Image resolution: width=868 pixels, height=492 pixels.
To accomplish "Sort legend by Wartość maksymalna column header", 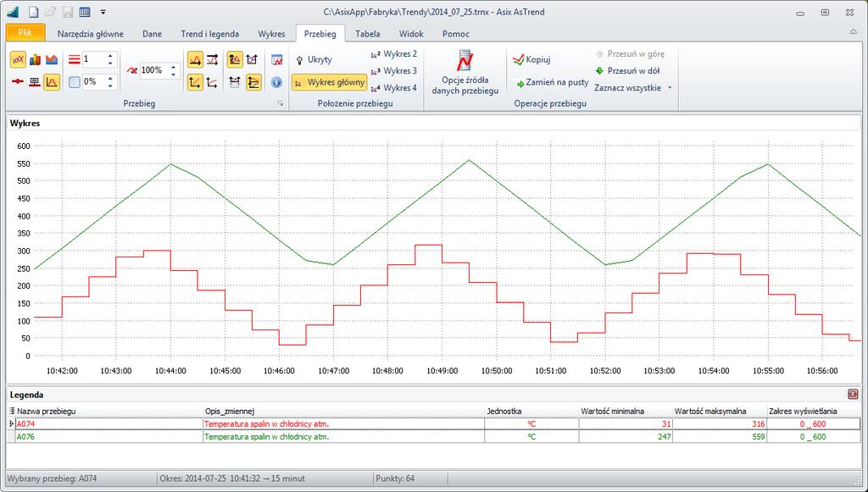I will tap(720, 412).
